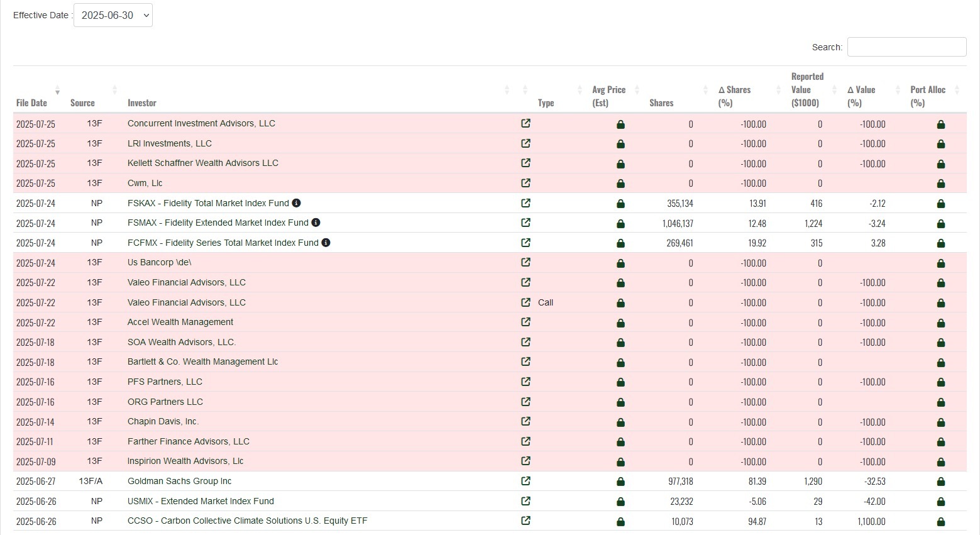Select Δ Value 1,100.00 for CCSO

point(873,521)
